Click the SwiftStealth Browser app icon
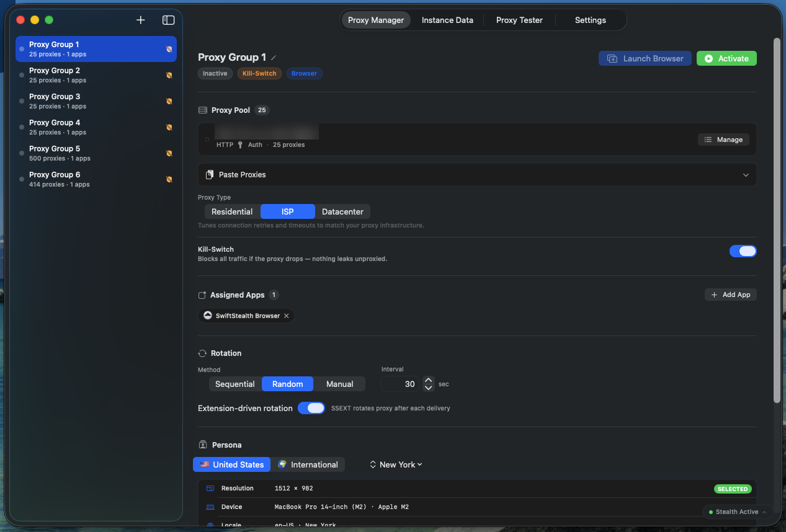 (208, 316)
